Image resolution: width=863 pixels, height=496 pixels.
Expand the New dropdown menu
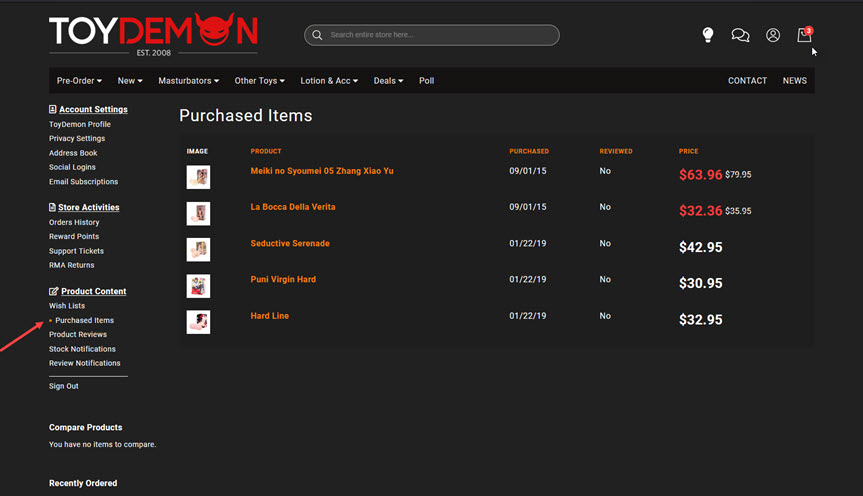(130, 80)
